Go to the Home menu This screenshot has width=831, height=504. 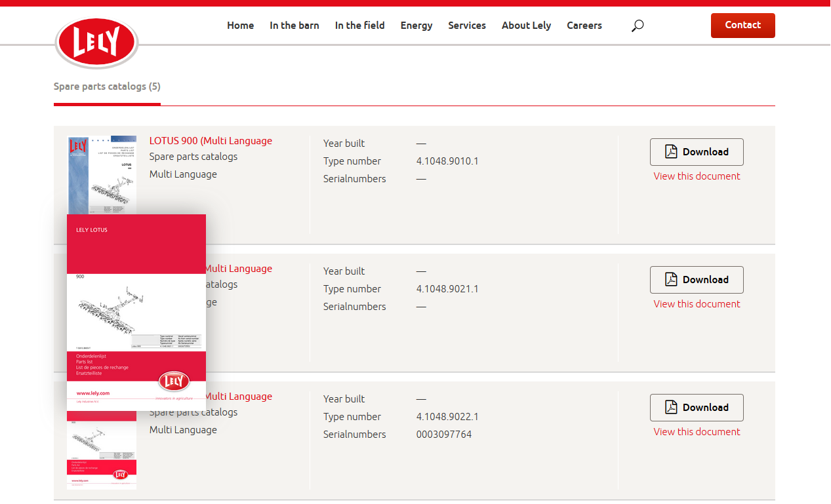pos(241,26)
